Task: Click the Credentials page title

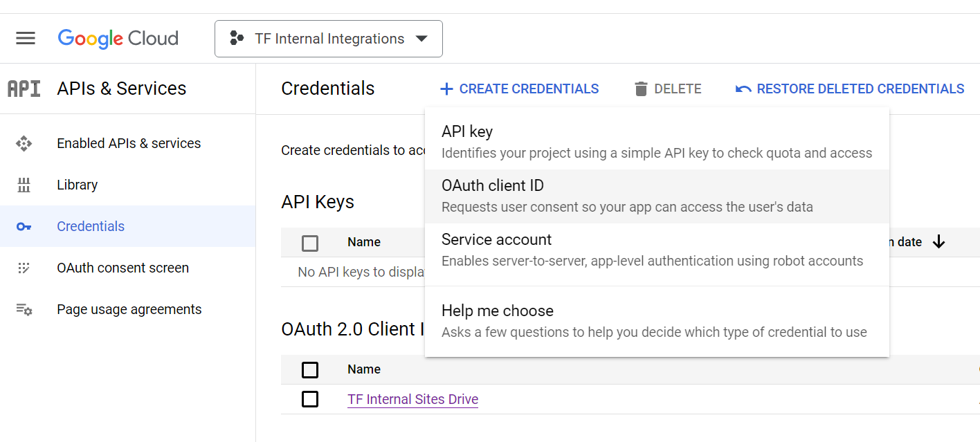Action: tap(328, 89)
